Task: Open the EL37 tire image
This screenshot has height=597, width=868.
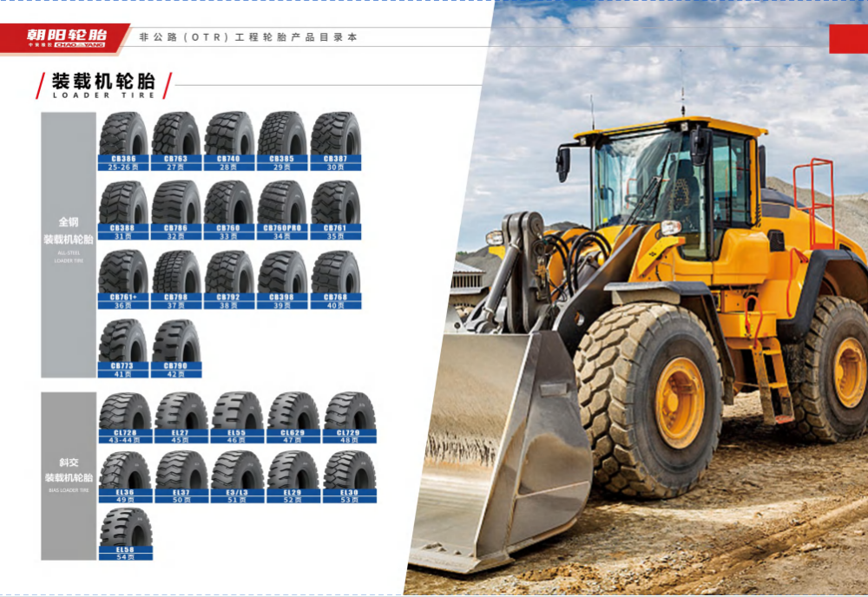Action: coord(181,470)
